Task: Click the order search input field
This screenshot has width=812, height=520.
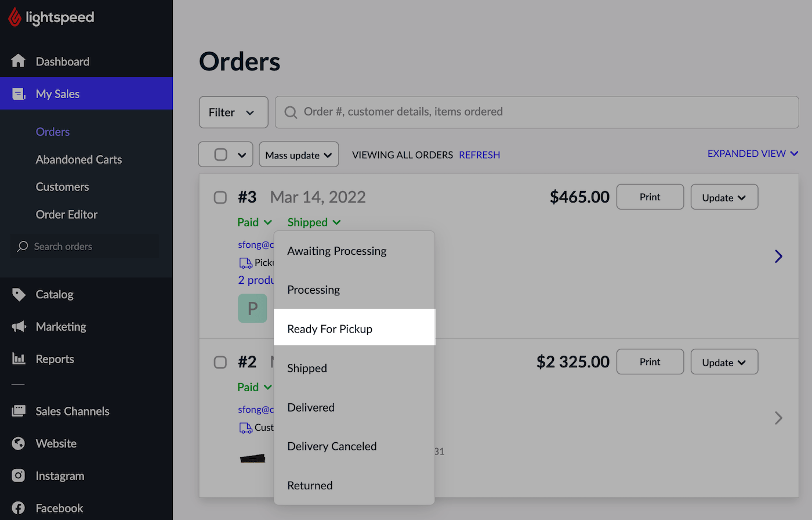Action: point(536,112)
